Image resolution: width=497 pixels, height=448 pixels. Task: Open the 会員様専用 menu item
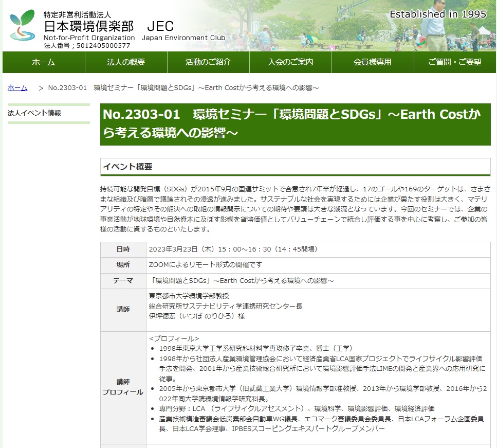click(x=373, y=62)
